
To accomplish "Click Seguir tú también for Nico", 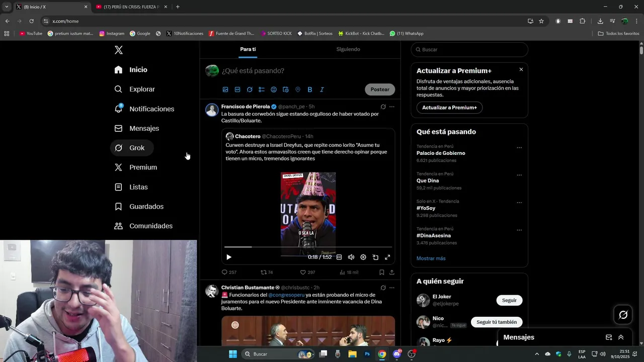I will pos(497,322).
